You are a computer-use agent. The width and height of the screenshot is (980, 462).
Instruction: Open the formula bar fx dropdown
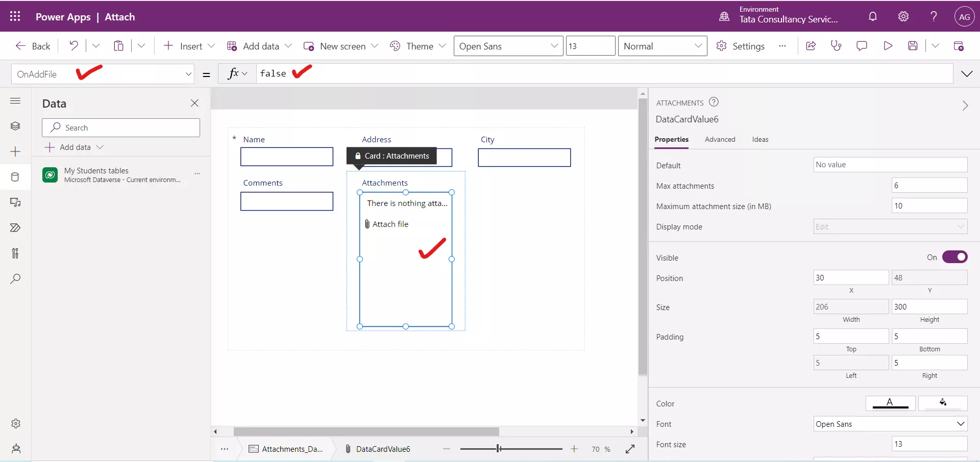pyautogui.click(x=236, y=73)
